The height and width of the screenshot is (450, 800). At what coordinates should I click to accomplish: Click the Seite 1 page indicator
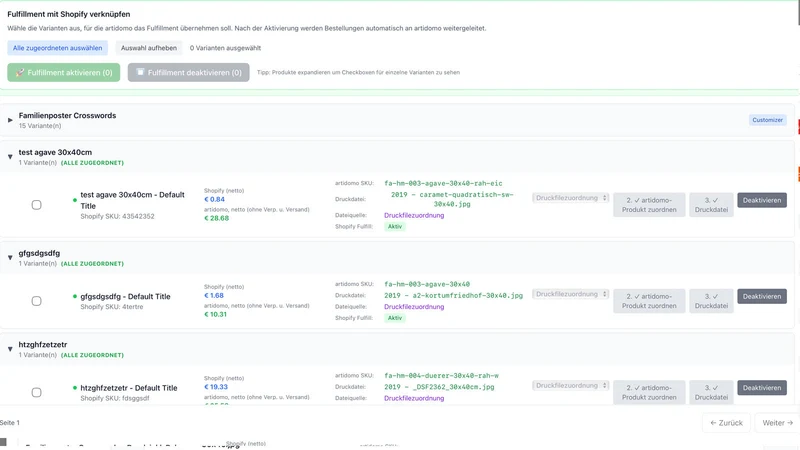coord(10,422)
